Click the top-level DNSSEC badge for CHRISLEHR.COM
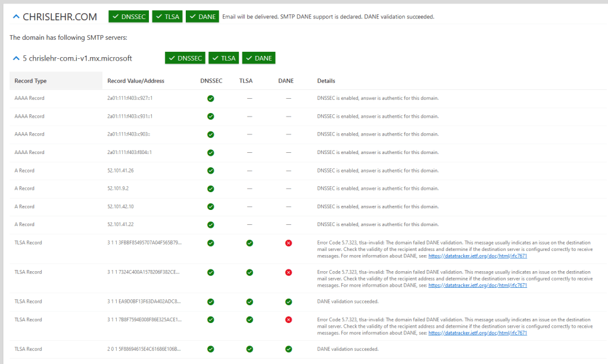This screenshot has height=364, width=608. (x=128, y=17)
